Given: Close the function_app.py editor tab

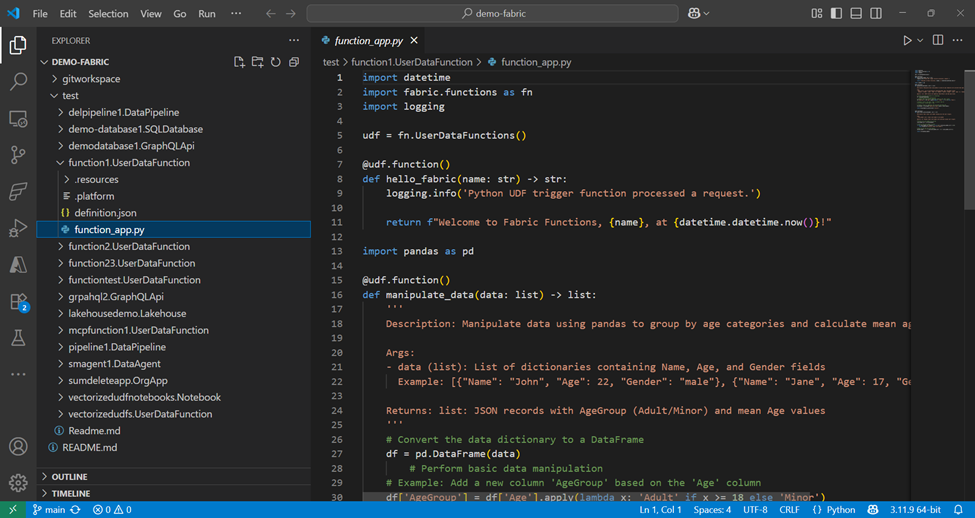Looking at the screenshot, I should coord(415,40).
